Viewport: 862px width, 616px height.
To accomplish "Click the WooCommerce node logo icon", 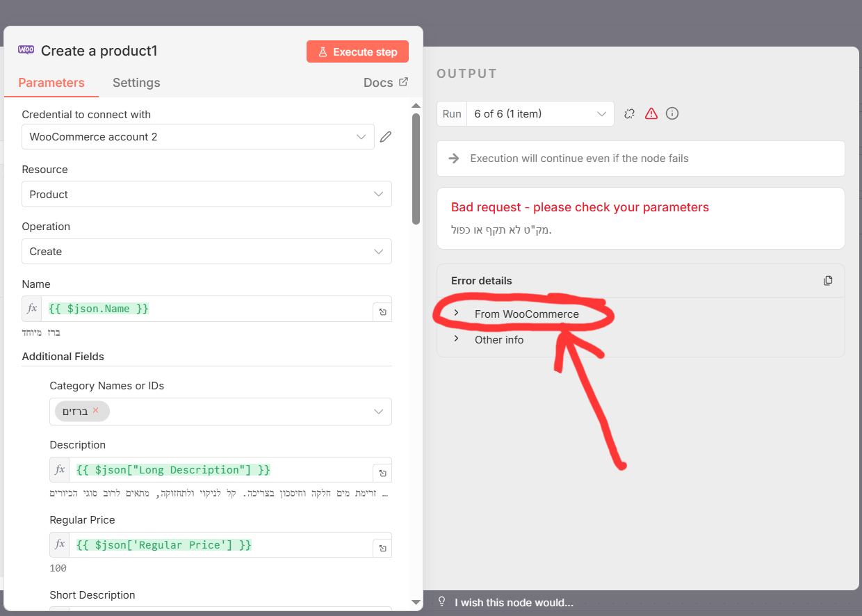I will click(x=26, y=50).
